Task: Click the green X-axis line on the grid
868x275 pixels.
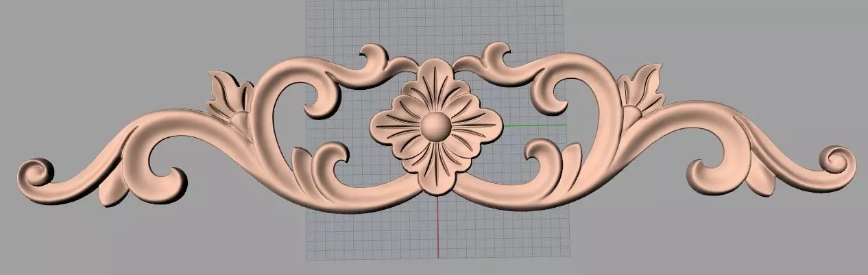Action: 535,125
